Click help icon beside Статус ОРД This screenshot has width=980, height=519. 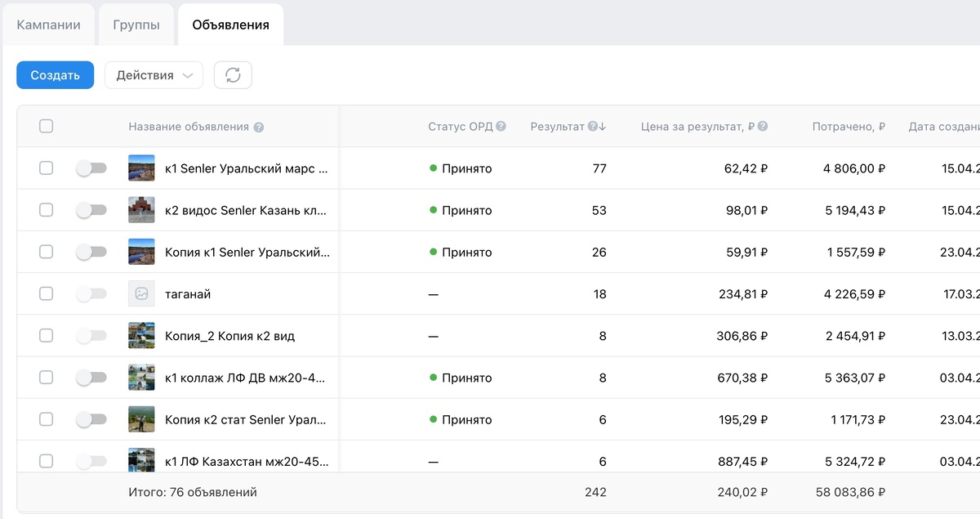(x=501, y=127)
